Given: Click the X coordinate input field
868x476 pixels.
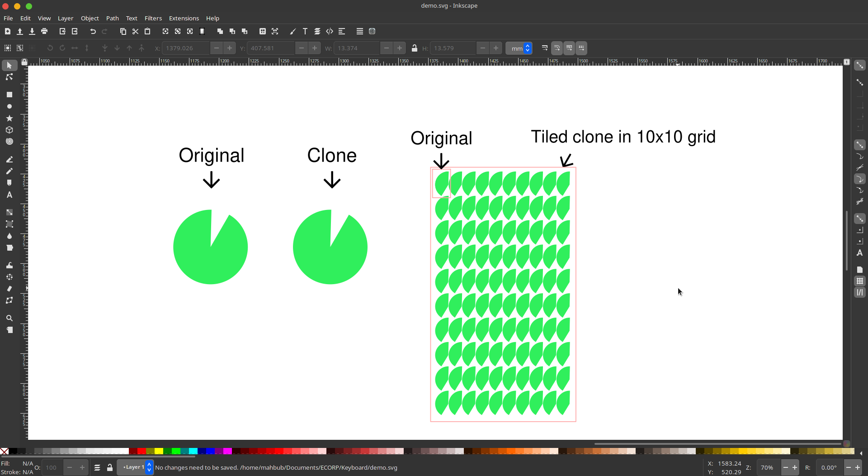Looking at the screenshot, I should (x=186, y=48).
